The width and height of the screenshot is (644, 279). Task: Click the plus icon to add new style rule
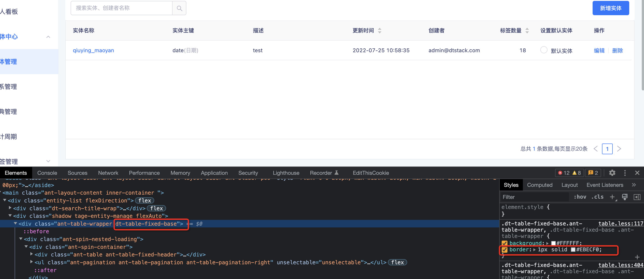[x=612, y=197]
